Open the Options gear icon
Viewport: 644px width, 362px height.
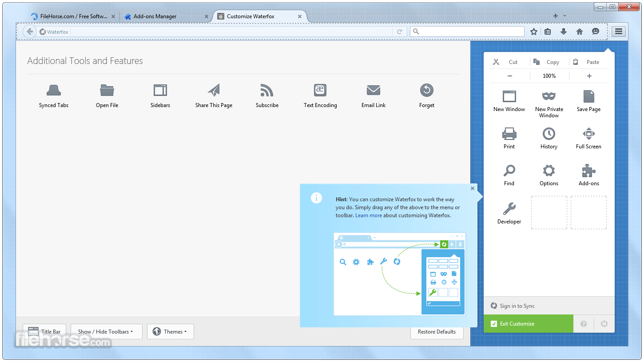point(549,171)
